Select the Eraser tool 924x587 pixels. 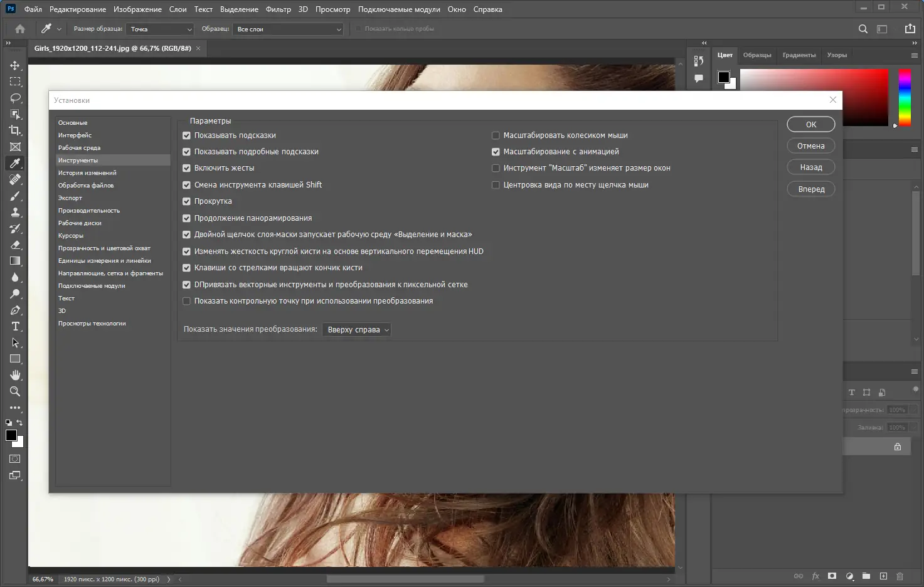15,245
